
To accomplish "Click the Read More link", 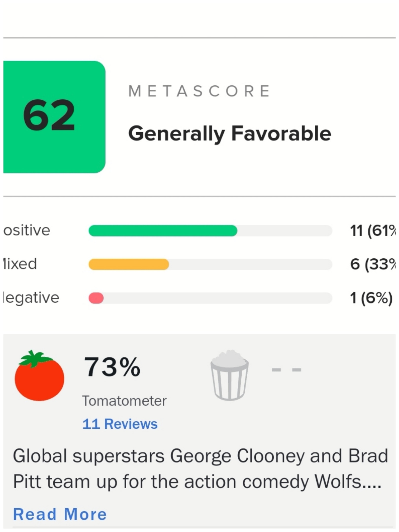I will point(60,514).
